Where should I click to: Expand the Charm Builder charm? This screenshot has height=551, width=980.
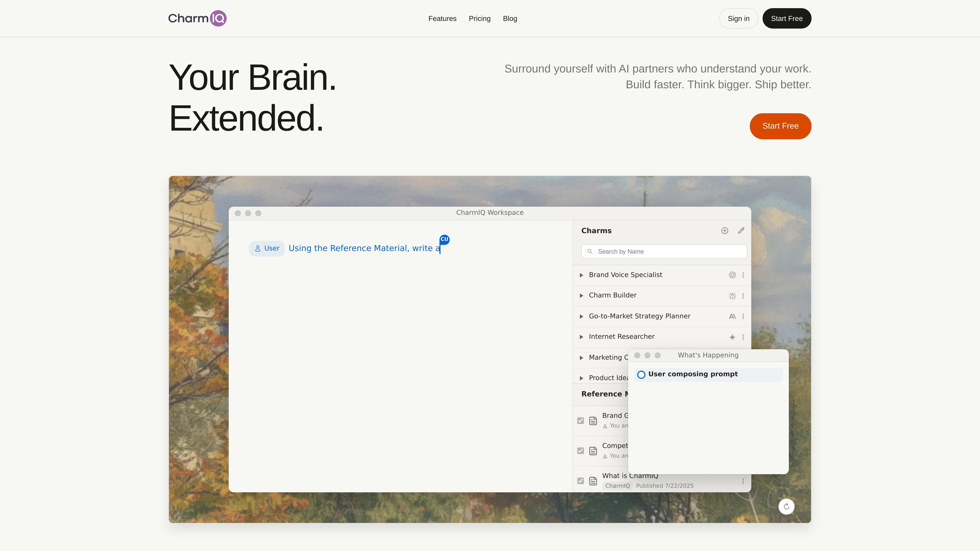581,296
